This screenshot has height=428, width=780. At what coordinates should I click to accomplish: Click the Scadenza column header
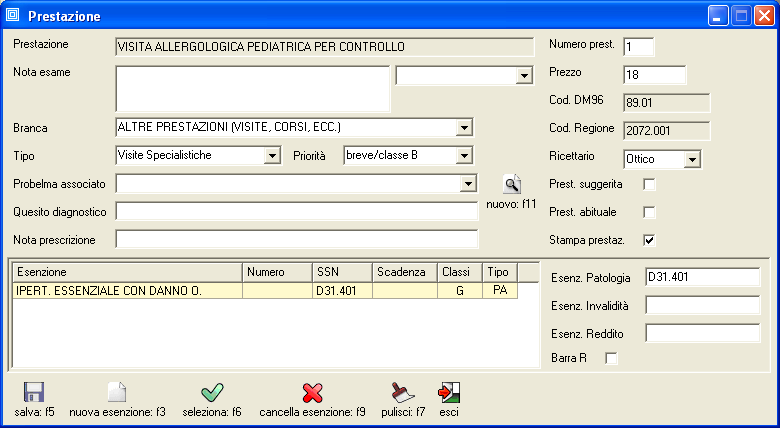coord(404,272)
